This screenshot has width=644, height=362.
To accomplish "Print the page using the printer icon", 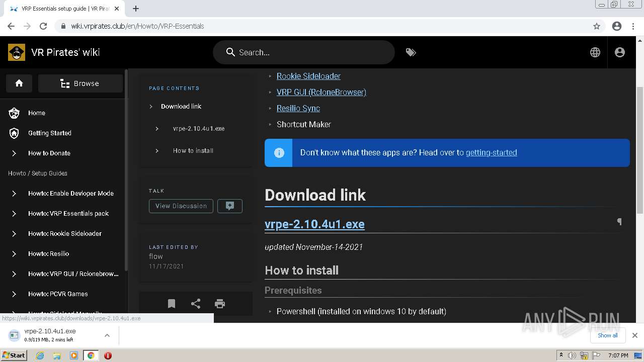I will 220,304.
